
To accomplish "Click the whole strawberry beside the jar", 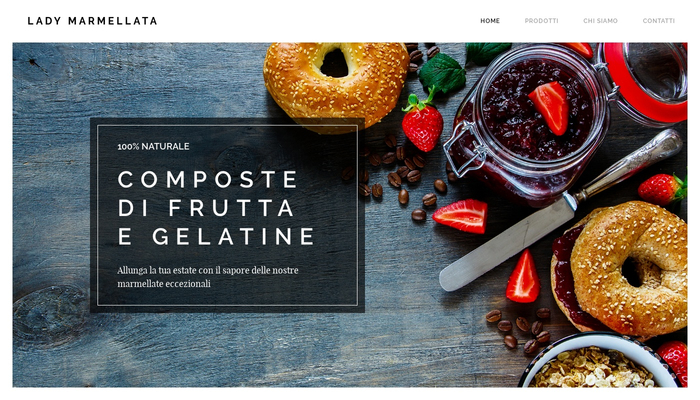I will [x=421, y=124].
